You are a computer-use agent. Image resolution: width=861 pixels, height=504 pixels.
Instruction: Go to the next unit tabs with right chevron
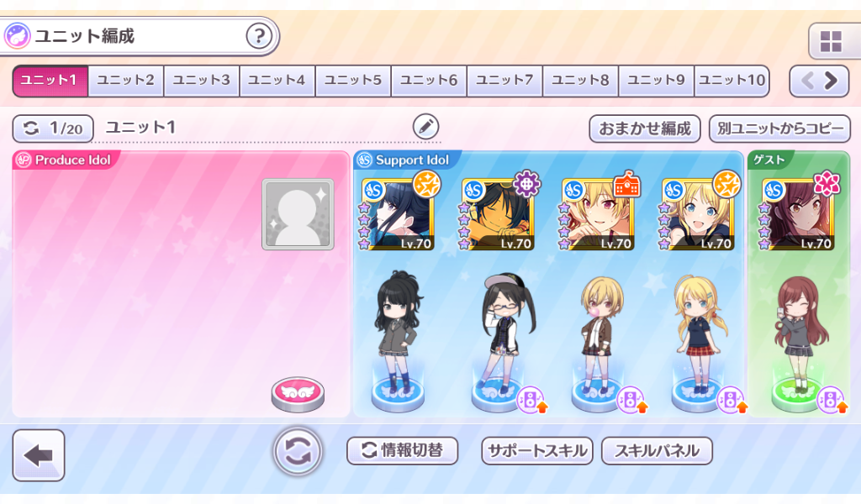tap(832, 81)
